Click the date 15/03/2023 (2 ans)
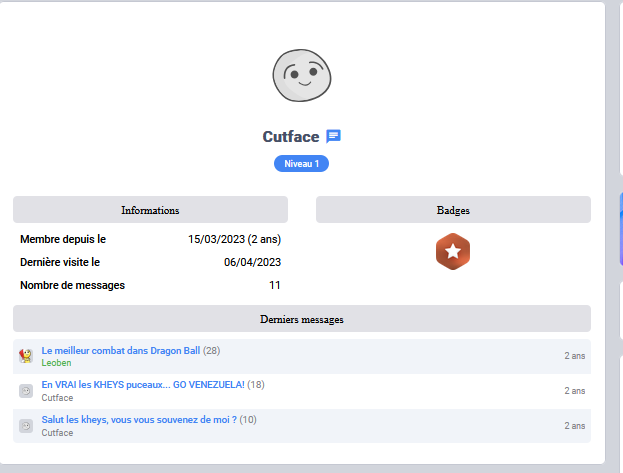Viewport: 623px width, 473px height. click(234, 239)
